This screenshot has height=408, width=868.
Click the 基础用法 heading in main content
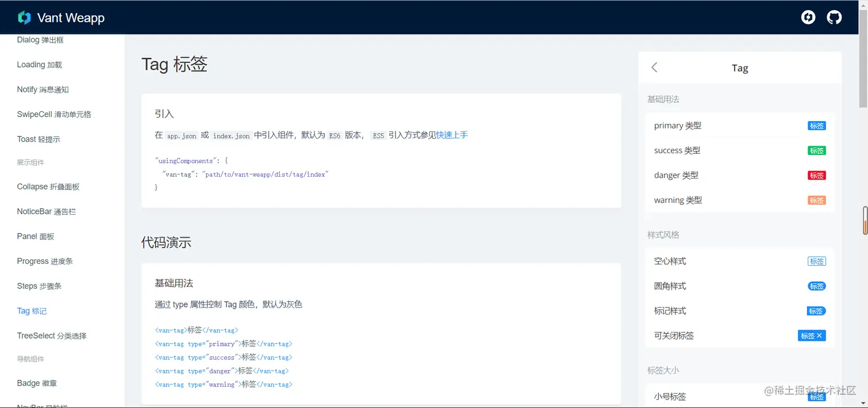click(174, 283)
